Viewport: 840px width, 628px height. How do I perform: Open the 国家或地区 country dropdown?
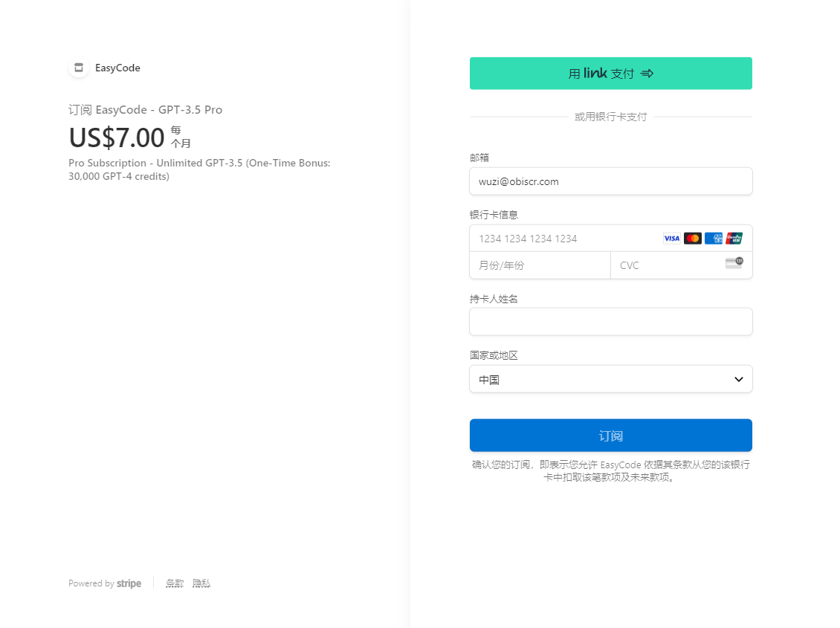click(x=611, y=379)
